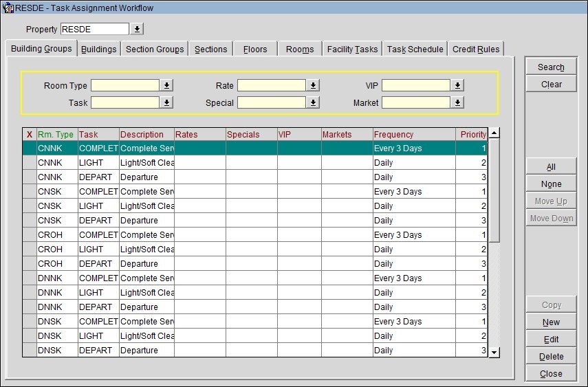This screenshot has width=588, height=387.
Task: Click the table's vertical scrollbar thumb
Action: coord(494,190)
